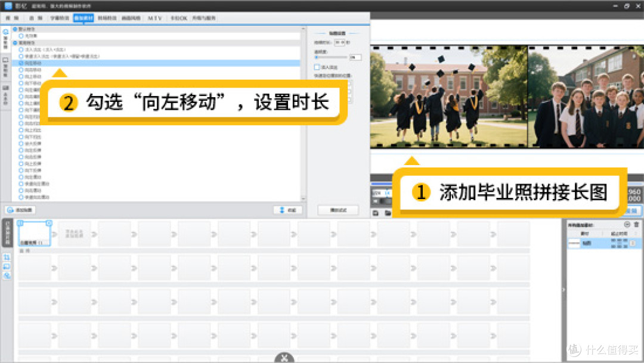The width and height of the screenshot is (644, 363).
Task: Click the middle tool icon left of timeline
Action: pyautogui.click(x=7, y=266)
